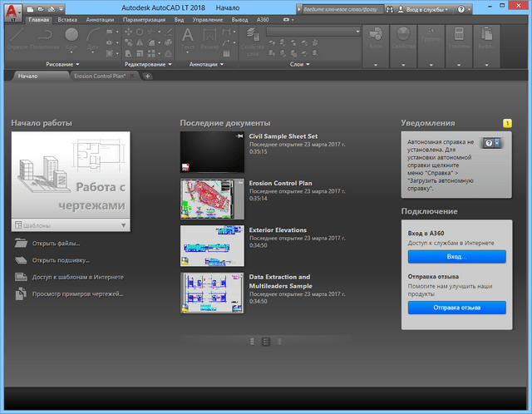The height and width of the screenshot is (414, 532).
Task: Expand the Рисование ribbon panel
Action: tap(78, 64)
